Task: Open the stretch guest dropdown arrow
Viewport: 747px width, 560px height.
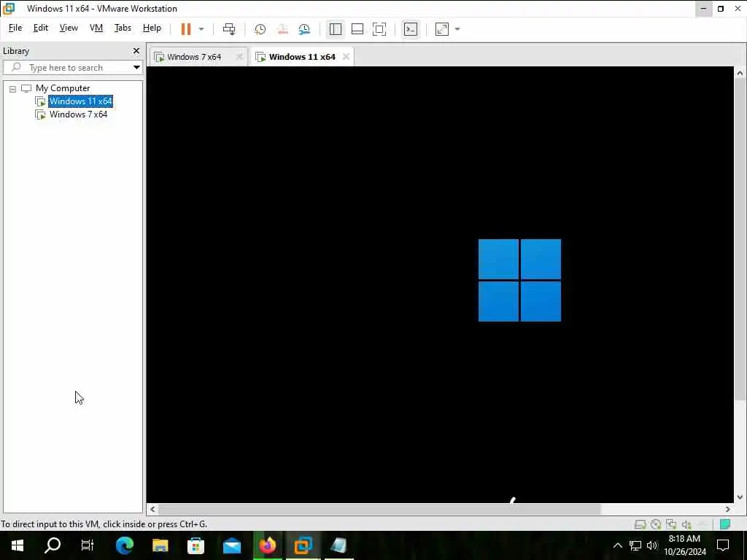Action: (457, 29)
